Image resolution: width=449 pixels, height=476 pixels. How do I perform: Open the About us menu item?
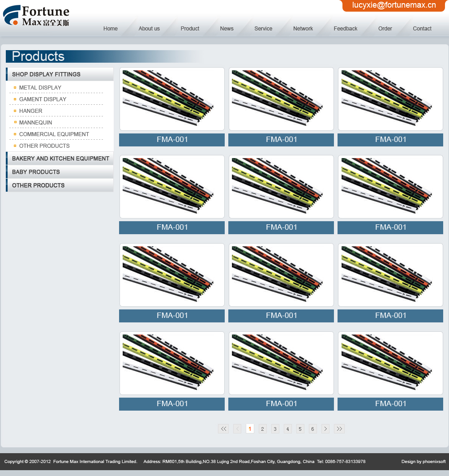click(x=149, y=29)
